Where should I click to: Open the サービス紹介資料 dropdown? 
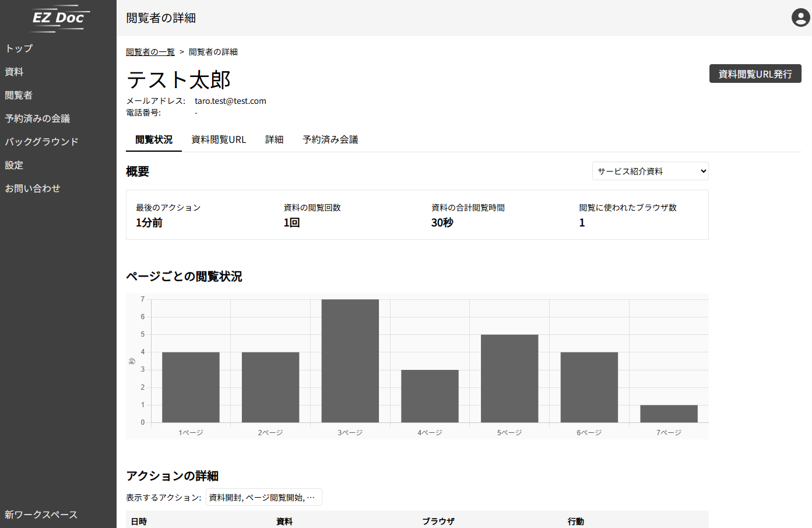point(650,171)
